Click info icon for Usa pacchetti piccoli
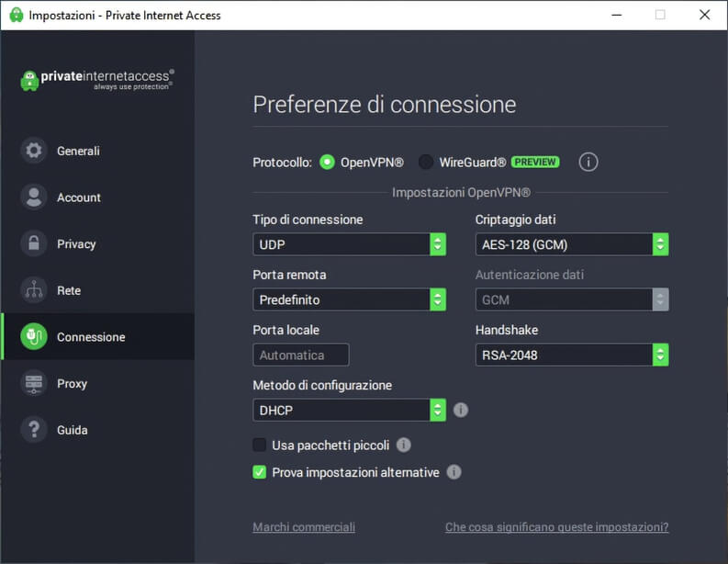This screenshot has width=728, height=564. click(x=403, y=446)
